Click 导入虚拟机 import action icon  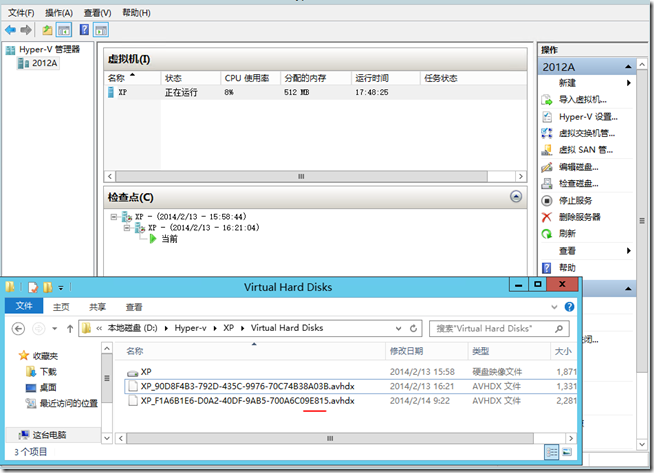point(546,100)
